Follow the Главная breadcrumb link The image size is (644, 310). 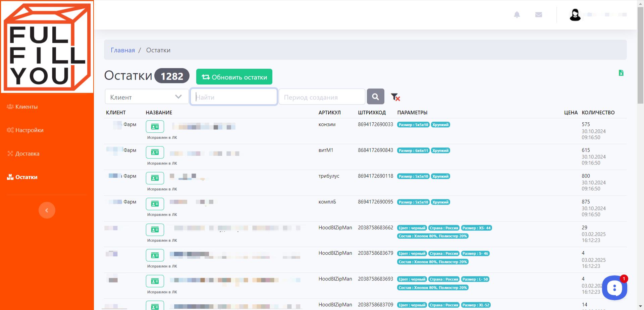(x=123, y=50)
